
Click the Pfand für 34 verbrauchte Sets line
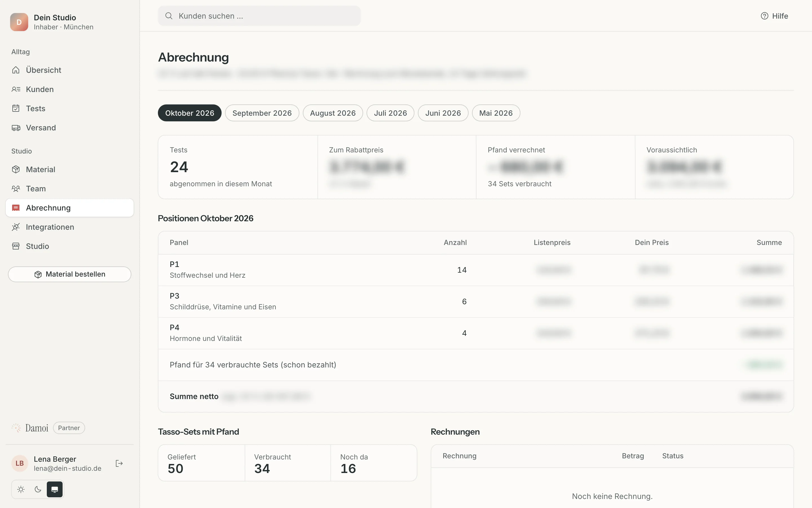[x=476, y=365]
